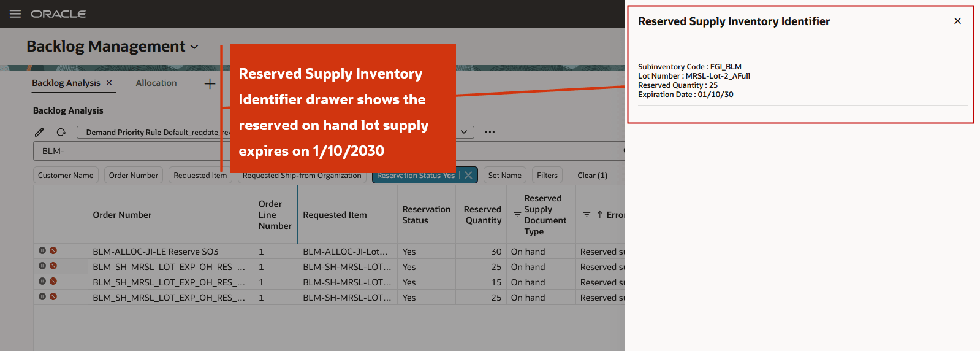Click the Oracle logo
The width and height of the screenshot is (980, 351).
(58, 14)
